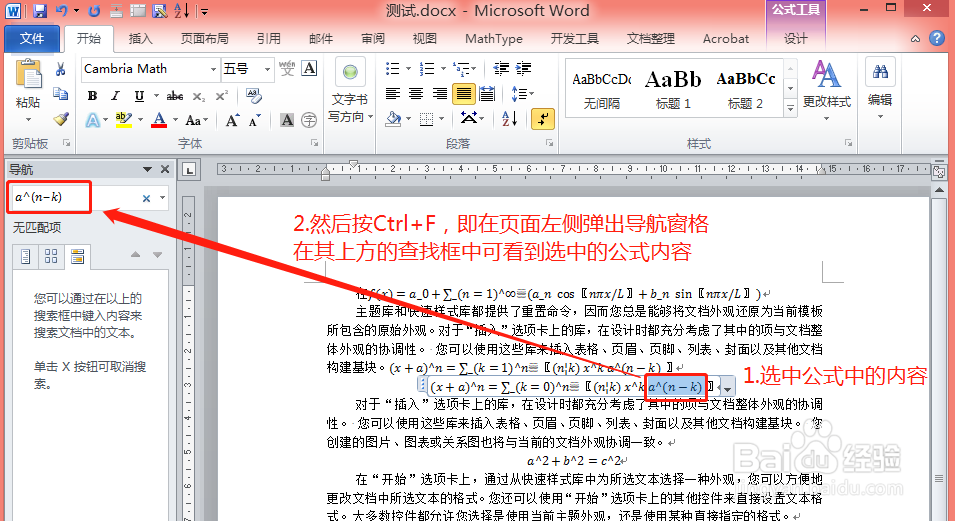
Task: Open navigation search options dropdown arrow
Action: point(163,197)
